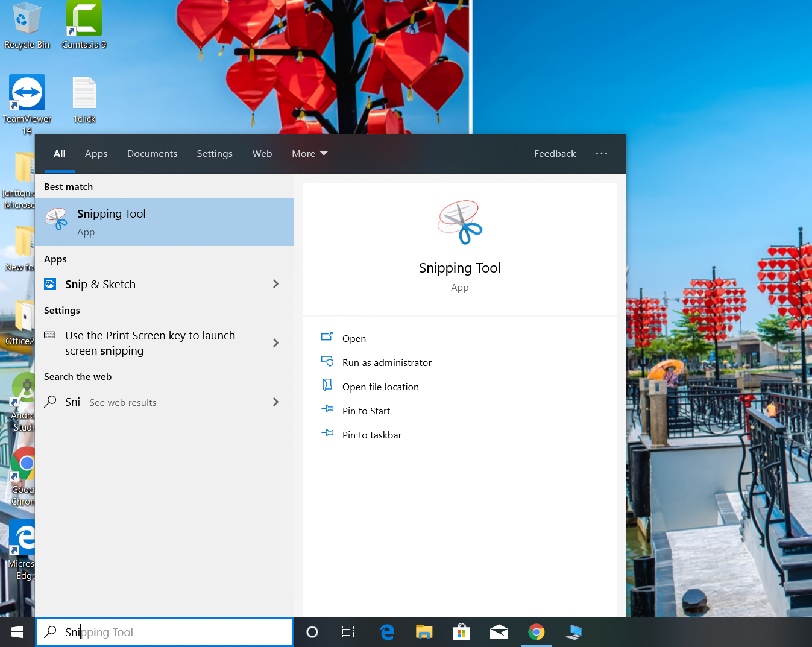The height and width of the screenshot is (647, 812).
Task: Switch to the All search tab
Action: [60, 154]
